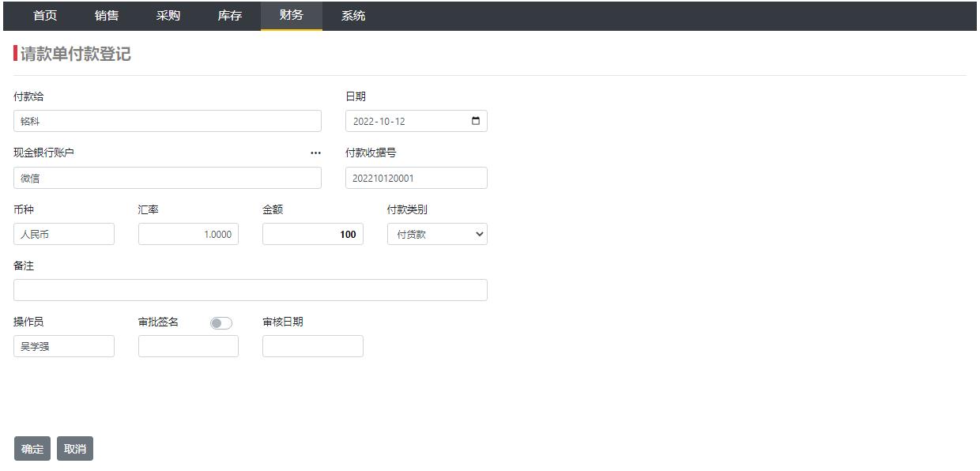This screenshot has width=980, height=471.
Task: Click the 操作员 field showing 吴学强
Action: click(64, 346)
